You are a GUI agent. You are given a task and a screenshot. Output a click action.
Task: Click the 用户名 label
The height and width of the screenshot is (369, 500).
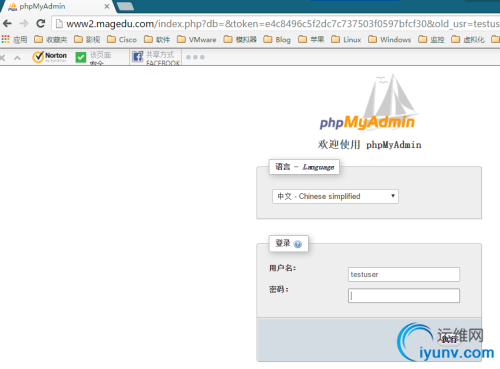tap(282, 268)
